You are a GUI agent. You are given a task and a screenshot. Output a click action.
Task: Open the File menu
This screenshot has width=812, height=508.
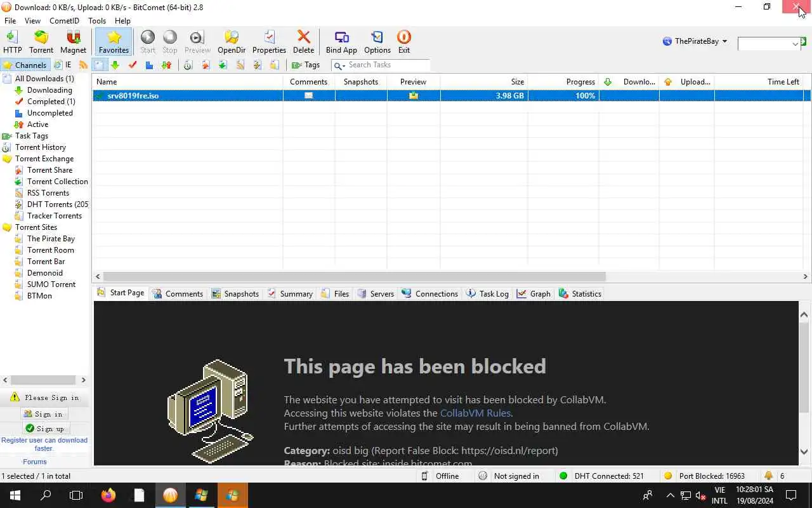click(10, 21)
